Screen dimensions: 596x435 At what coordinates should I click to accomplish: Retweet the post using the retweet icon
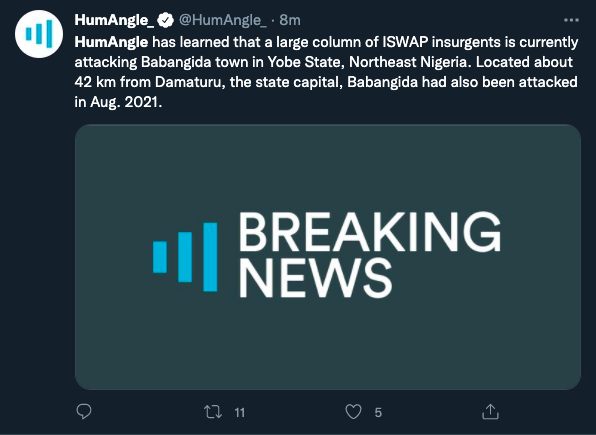pyautogui.click(x=213, y=412)
